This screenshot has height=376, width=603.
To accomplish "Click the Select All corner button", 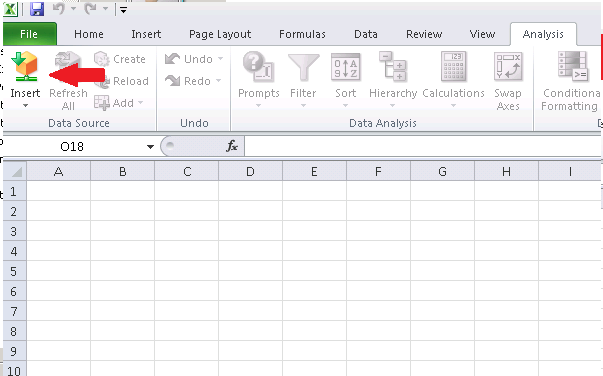I will point(15,171).
